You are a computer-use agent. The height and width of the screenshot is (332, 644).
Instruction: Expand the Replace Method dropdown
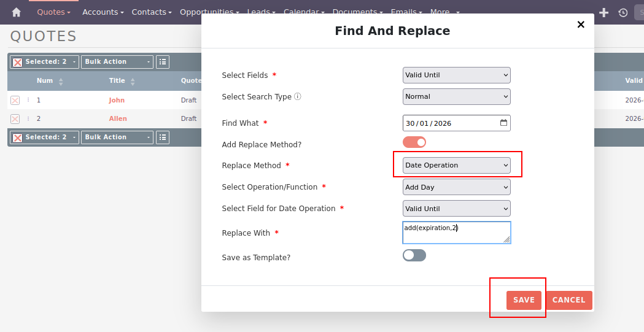pos(457,165)
